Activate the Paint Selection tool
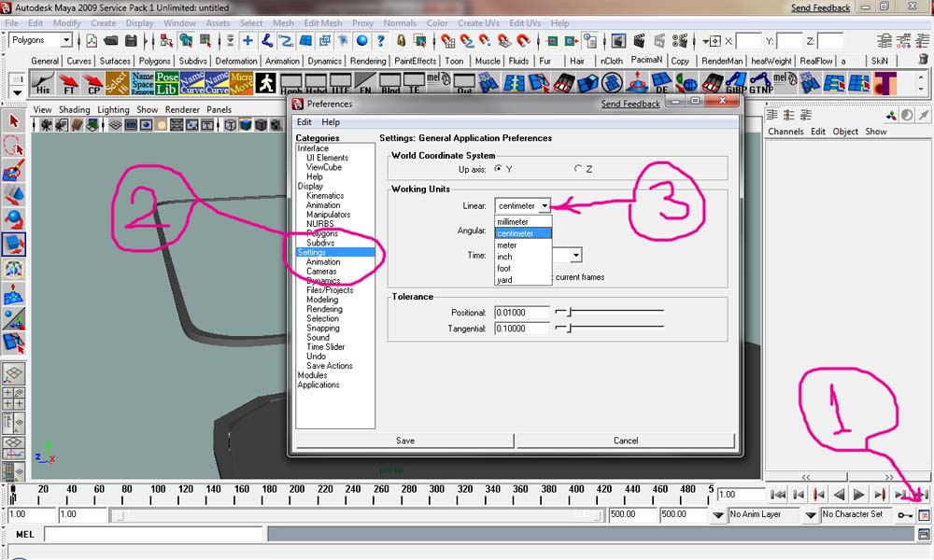The height and width of the screenshot is (560, 934). coord(14,170)
